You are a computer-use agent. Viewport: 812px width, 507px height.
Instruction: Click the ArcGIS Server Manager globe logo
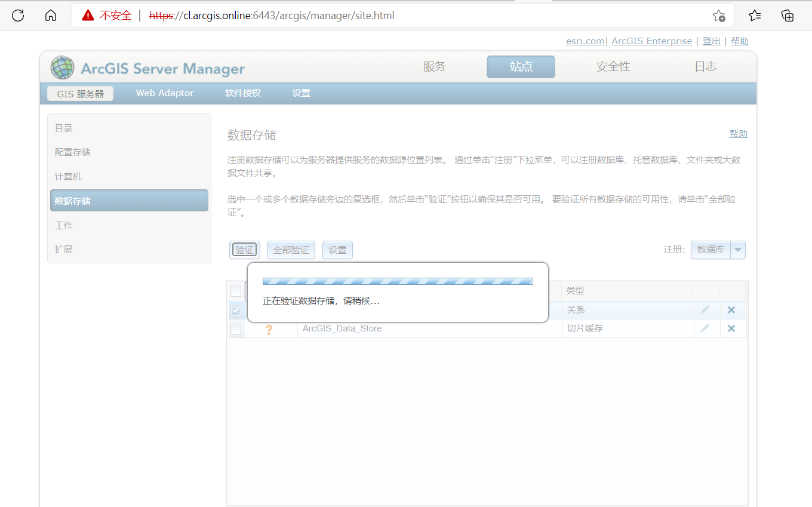click(x=62, y=67)
